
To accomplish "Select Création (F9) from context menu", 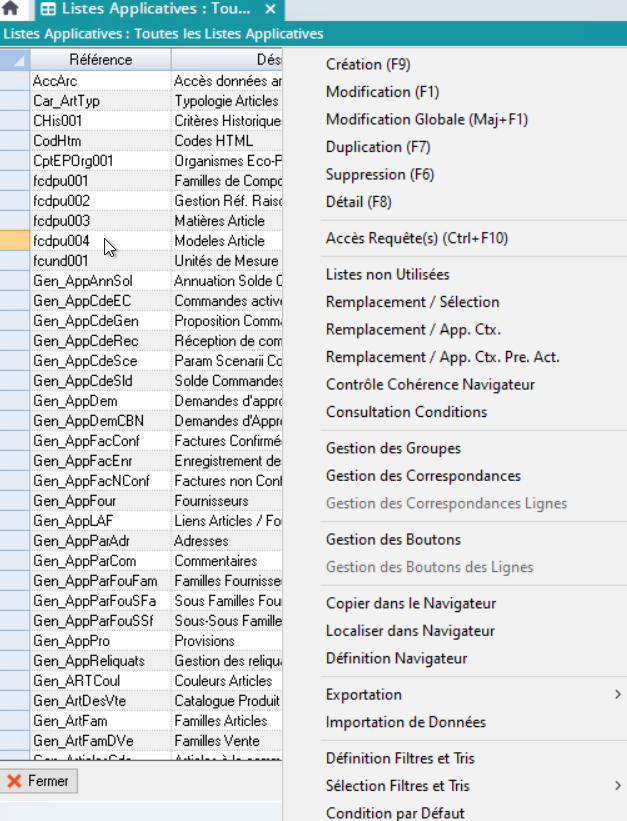I will [x=368, y=65].
